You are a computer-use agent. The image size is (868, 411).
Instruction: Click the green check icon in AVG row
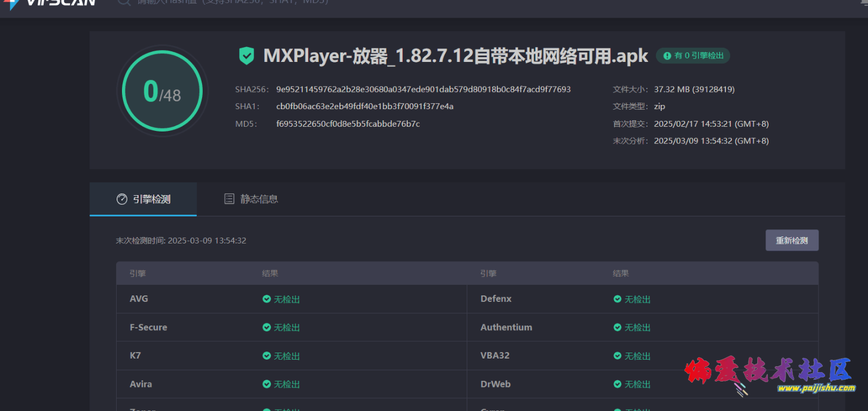pos(266,299)
